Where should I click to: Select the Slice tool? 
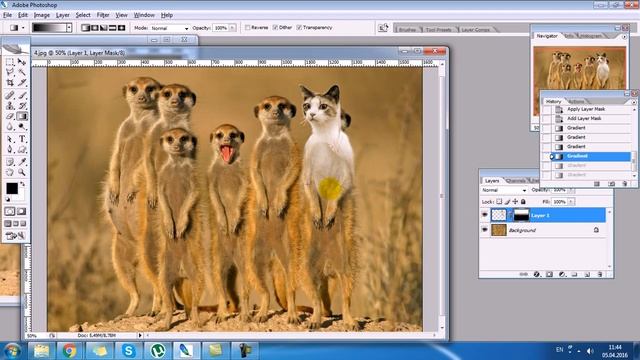click(22, 82)
